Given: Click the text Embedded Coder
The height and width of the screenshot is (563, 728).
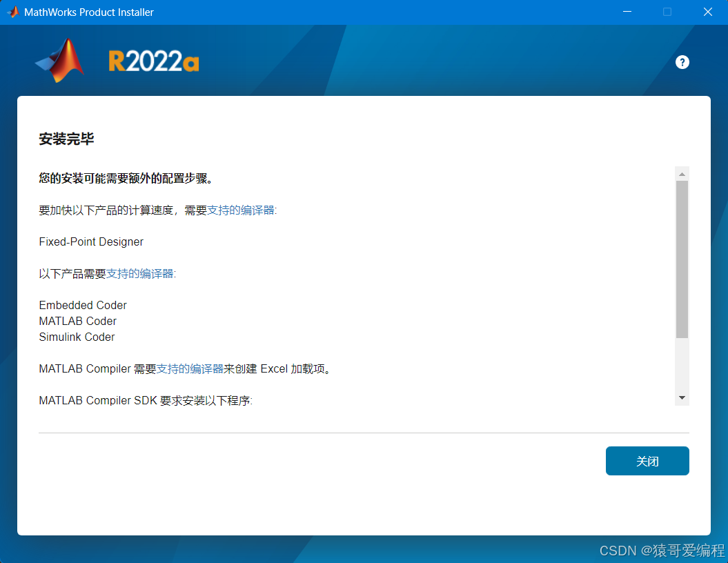Looking at the screenshot, I should [x=83, y=305].
